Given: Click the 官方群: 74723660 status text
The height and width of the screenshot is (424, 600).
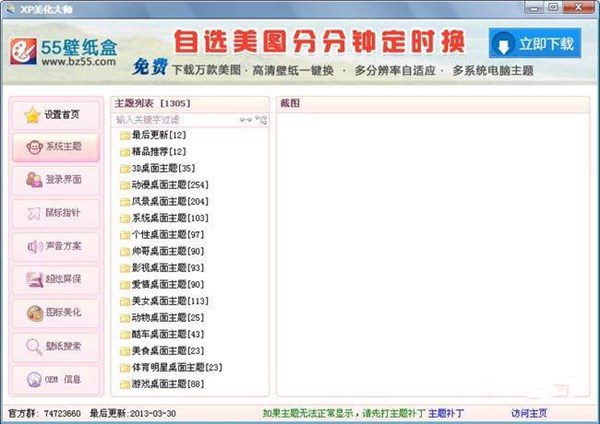Looking at the screenshot, I should (44, 414).
